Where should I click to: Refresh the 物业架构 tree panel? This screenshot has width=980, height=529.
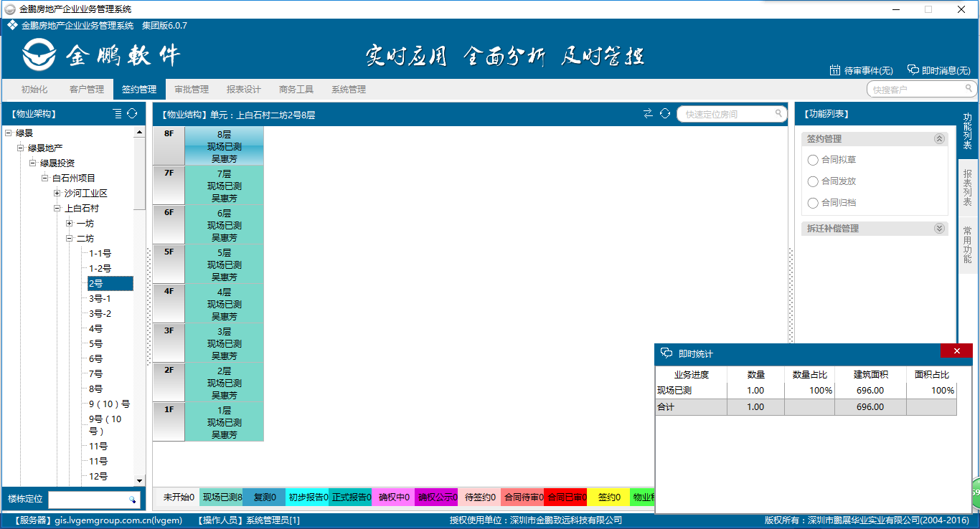click(x=132, y=114)
